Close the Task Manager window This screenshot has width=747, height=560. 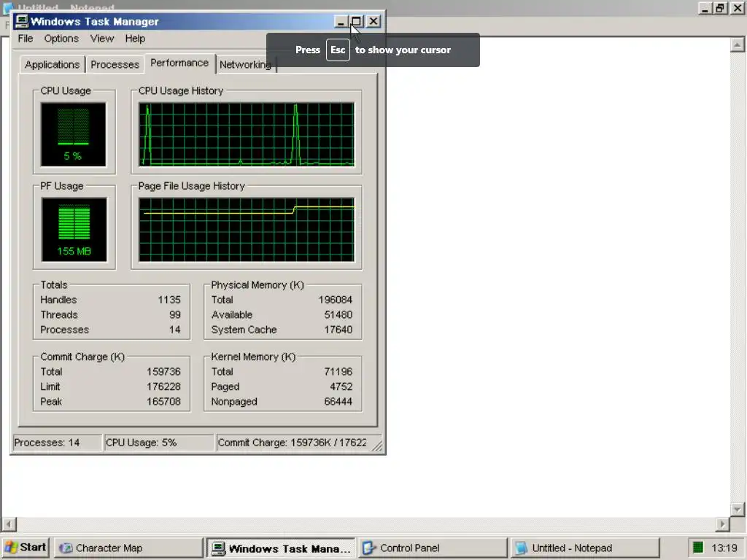[373, 21]
